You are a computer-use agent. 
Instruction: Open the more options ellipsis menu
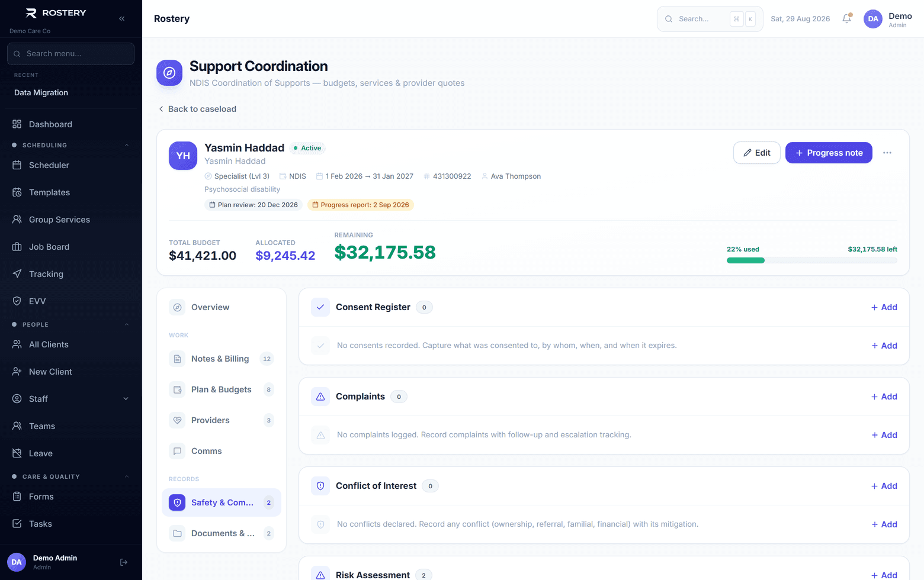887,153
